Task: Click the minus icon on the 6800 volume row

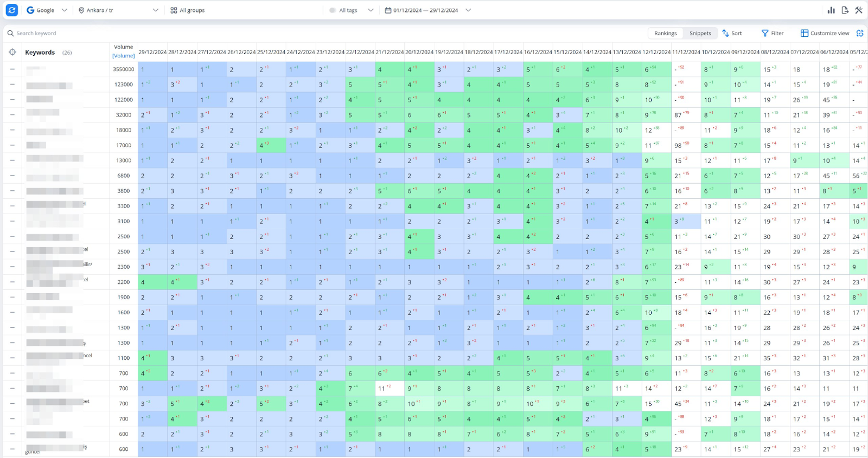Action: click(12, 175)
